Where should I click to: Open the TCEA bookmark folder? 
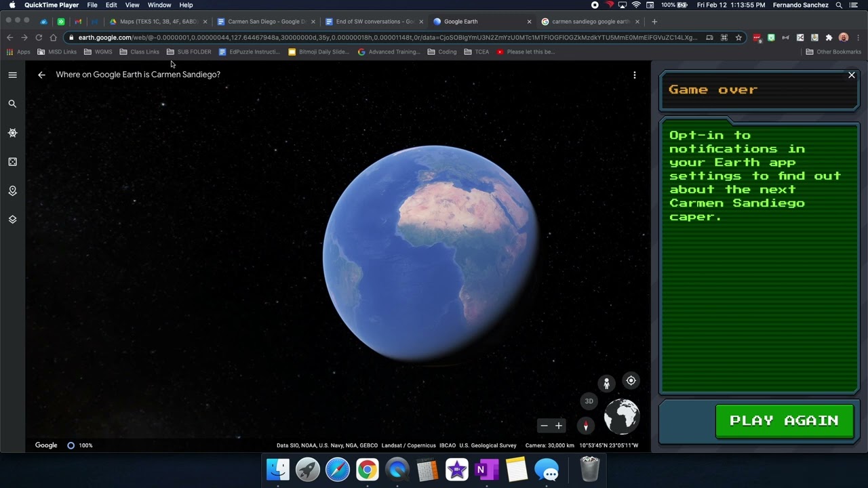coord(476,52)
